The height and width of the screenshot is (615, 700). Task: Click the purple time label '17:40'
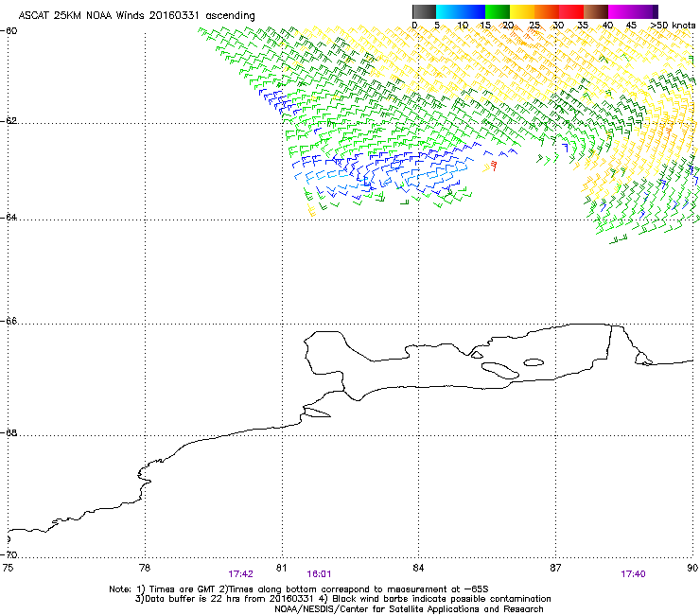(x=633, y=574)
